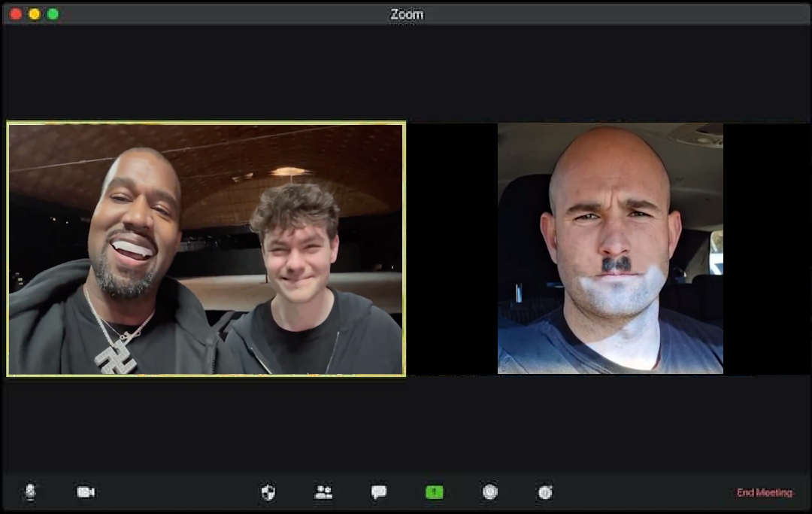Minimize the Zoom window with yellow button
812x514 pixels.
(34, 14)
